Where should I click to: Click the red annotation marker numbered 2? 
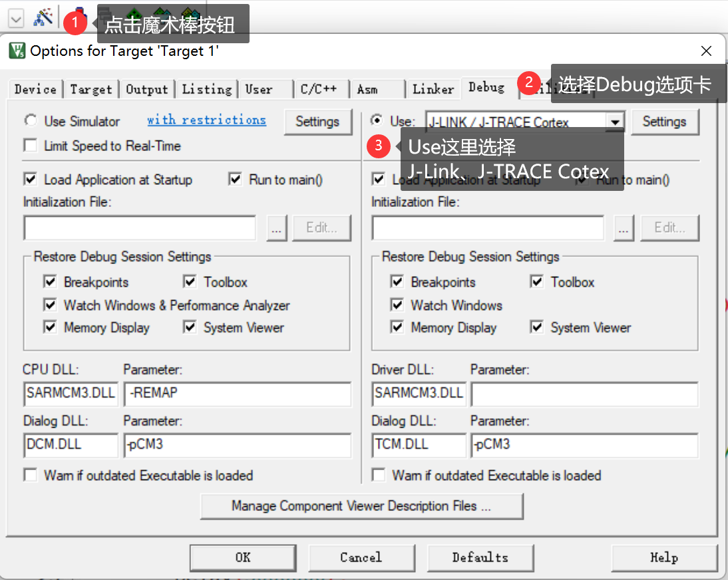click(x=529, y=83)
